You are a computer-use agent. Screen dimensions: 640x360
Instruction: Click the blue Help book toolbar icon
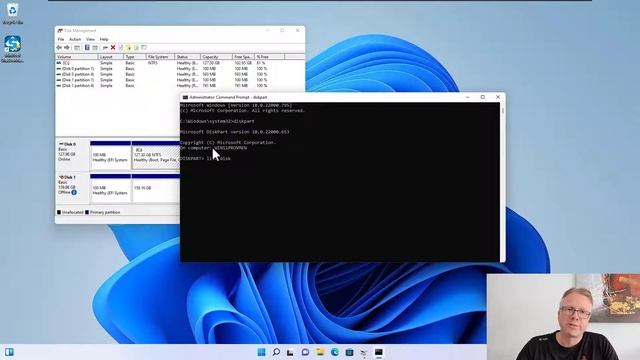pos(87,48)
